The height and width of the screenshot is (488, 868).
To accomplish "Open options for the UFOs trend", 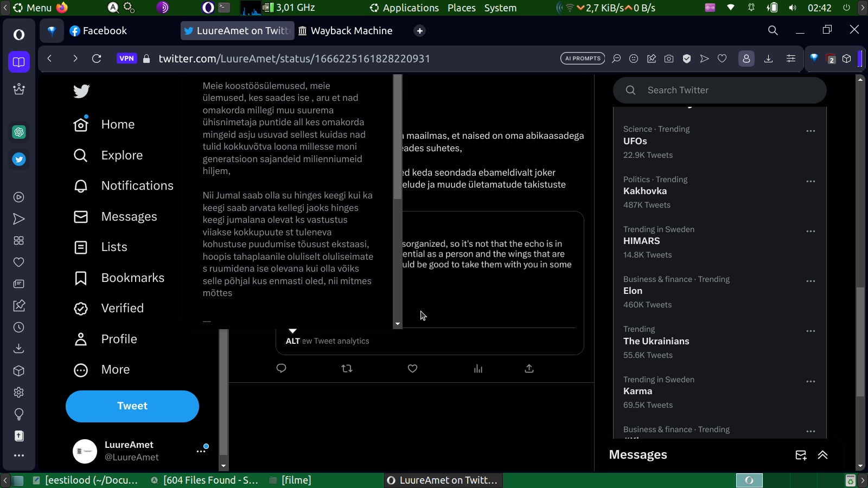I will pyautogui.click(x=810, y=131).
